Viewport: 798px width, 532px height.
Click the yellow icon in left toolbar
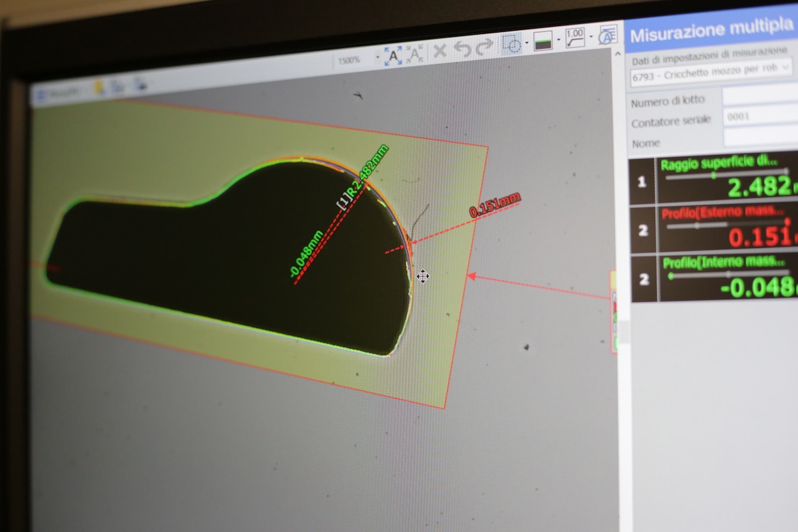tap(99, 88)
